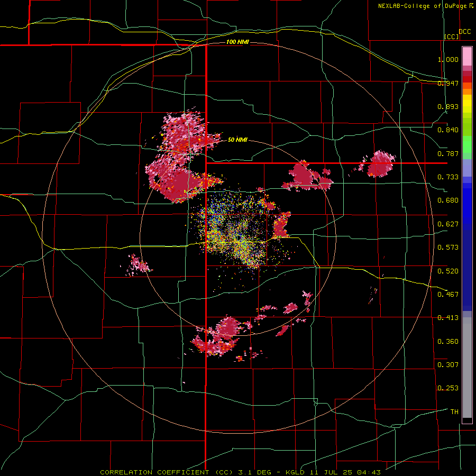Select the 0.627 scale value
This screenshot has height=476, width=476.
448,224
